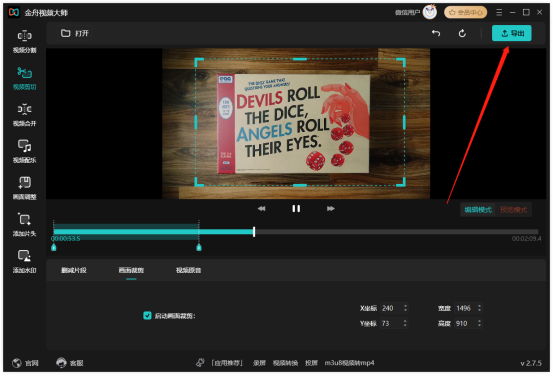Click the crop frame top-right corner handle
Image resolution: width=553 pixels, height=376 pixels.
(x=401, y=62)
